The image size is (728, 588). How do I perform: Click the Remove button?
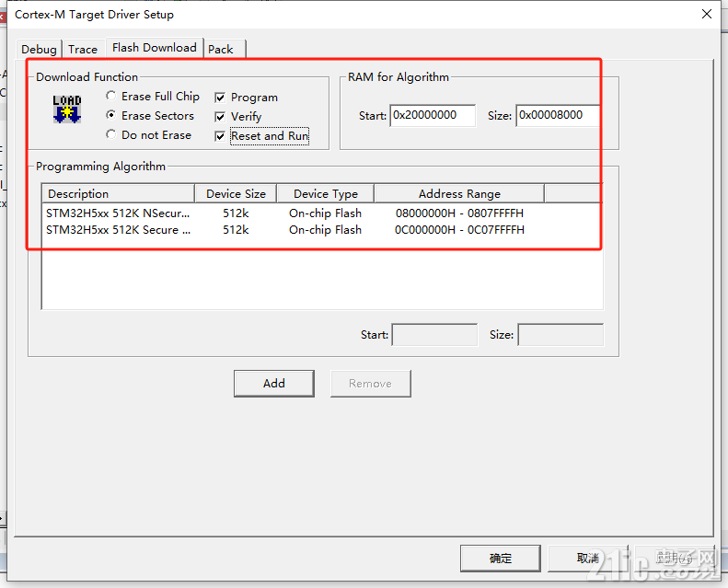pyautogui.click(x=371, y=384)
